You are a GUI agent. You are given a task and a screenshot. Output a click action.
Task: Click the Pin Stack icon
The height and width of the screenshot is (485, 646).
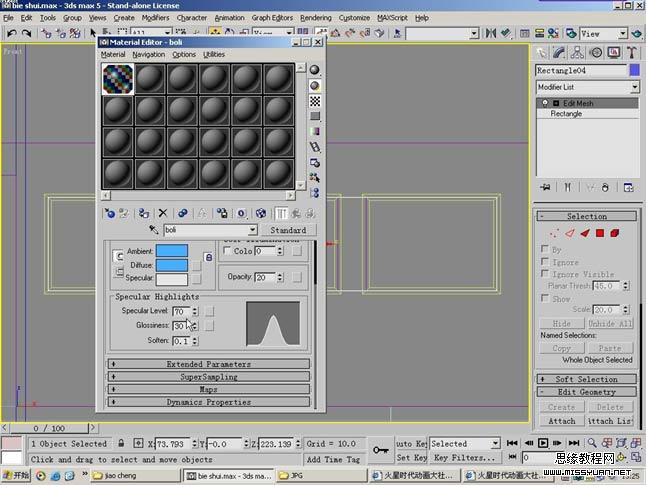click(x=545, y=187)
